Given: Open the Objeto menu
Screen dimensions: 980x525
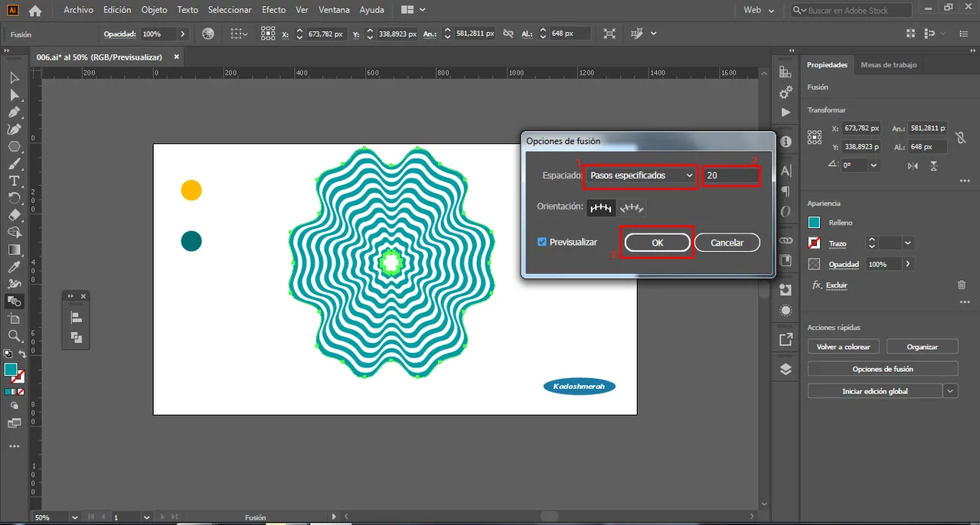Looking at the screenshot, I should 154,10.
